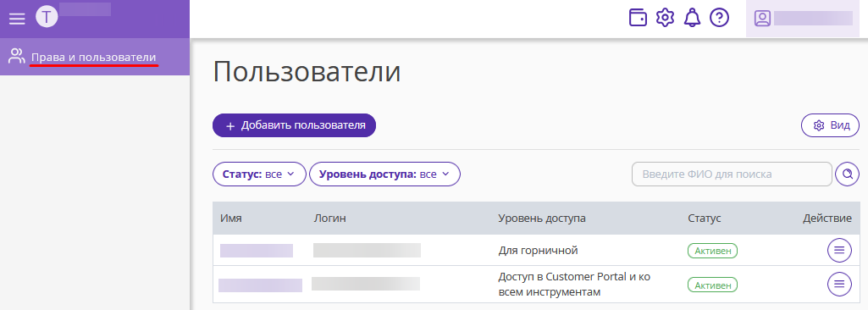Open the hamburger navigation menu
The width and height of the screenshot is (868, 310).
coord(17,19)
